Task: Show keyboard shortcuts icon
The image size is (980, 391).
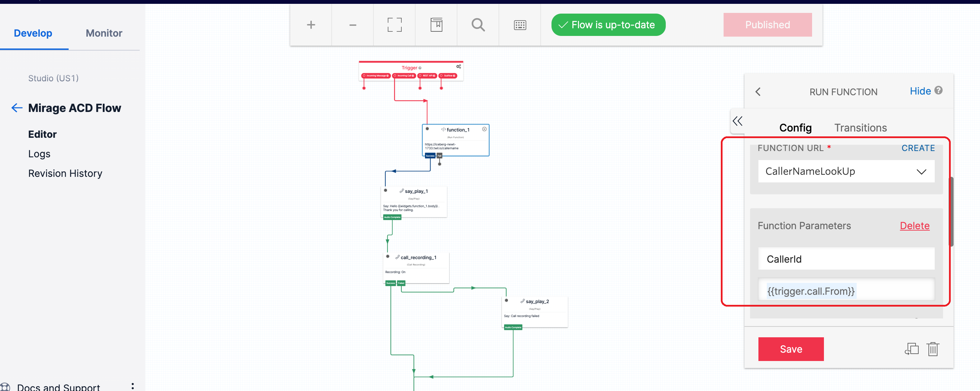Action: tap(520, 25)
